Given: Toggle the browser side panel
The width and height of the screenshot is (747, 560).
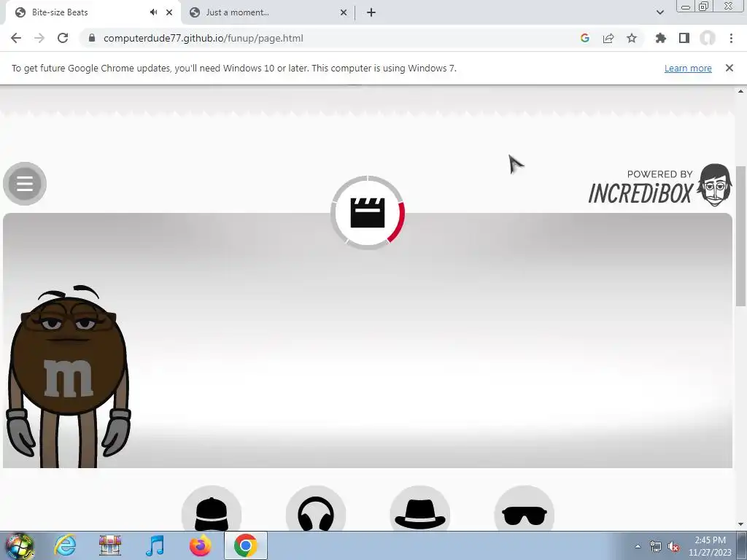Looking at the screenshot, I should click(x=684, y=38).
